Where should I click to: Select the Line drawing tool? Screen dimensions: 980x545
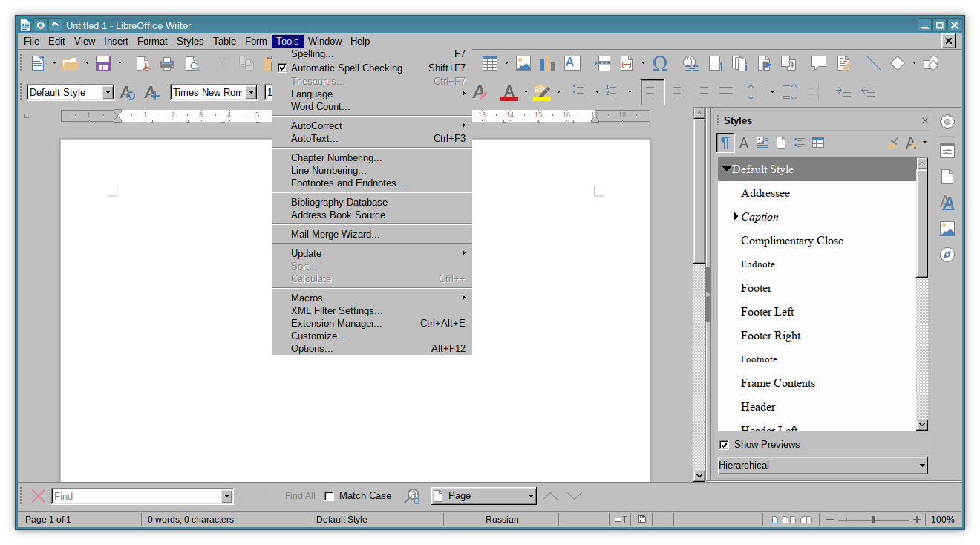click(x=873, y=63)
